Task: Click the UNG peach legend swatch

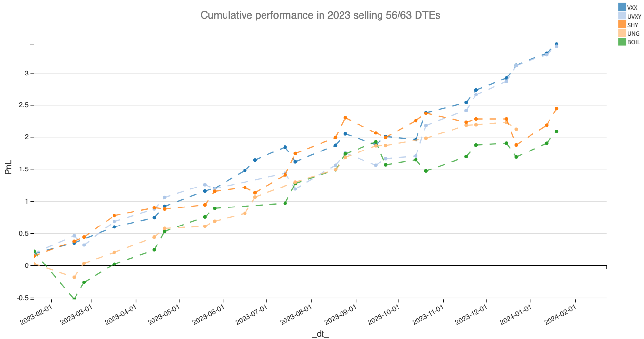Action: point(622,33)
